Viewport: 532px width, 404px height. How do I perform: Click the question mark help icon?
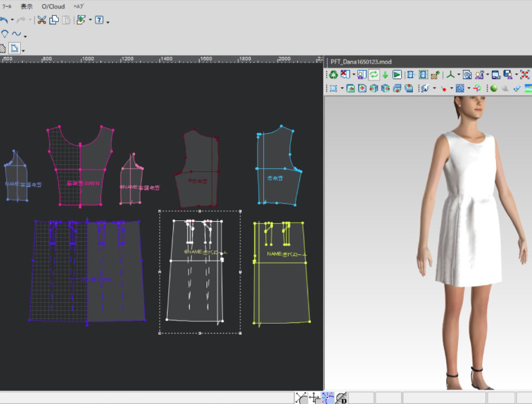[x=99, y=20]
